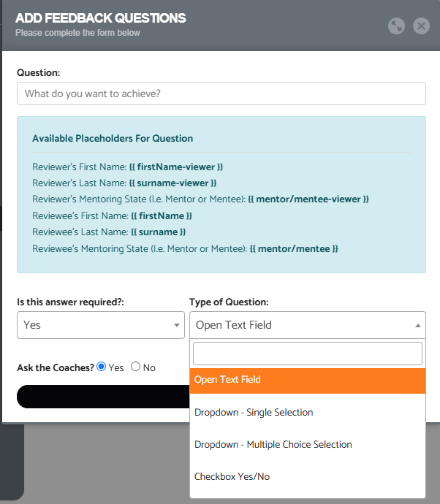Click the Question text input field
The width and height of the screenshot is (440, 504).
pos(221,93)
